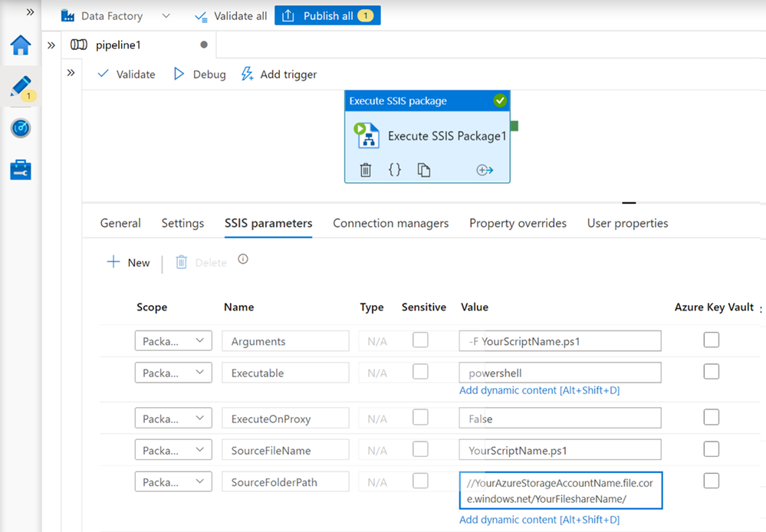The image size is (766, 532).
Task: Click Add dynamic content under powershell
Action: (539, 390)
